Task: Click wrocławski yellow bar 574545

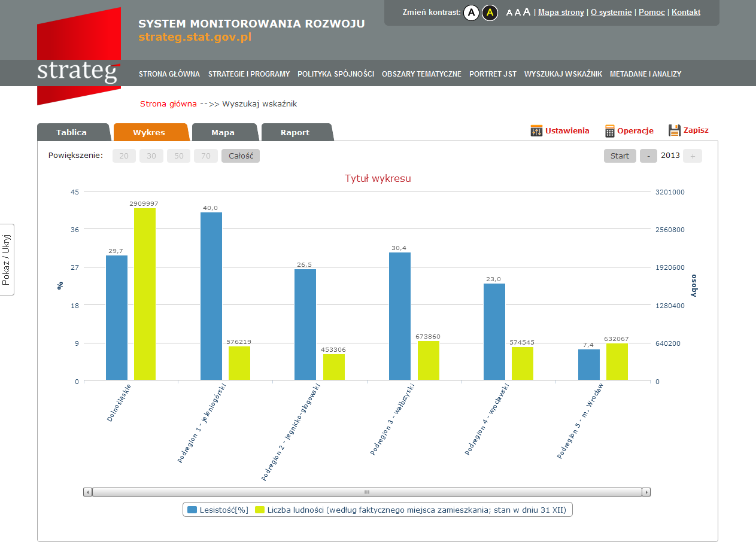Action: coord(523,364)
